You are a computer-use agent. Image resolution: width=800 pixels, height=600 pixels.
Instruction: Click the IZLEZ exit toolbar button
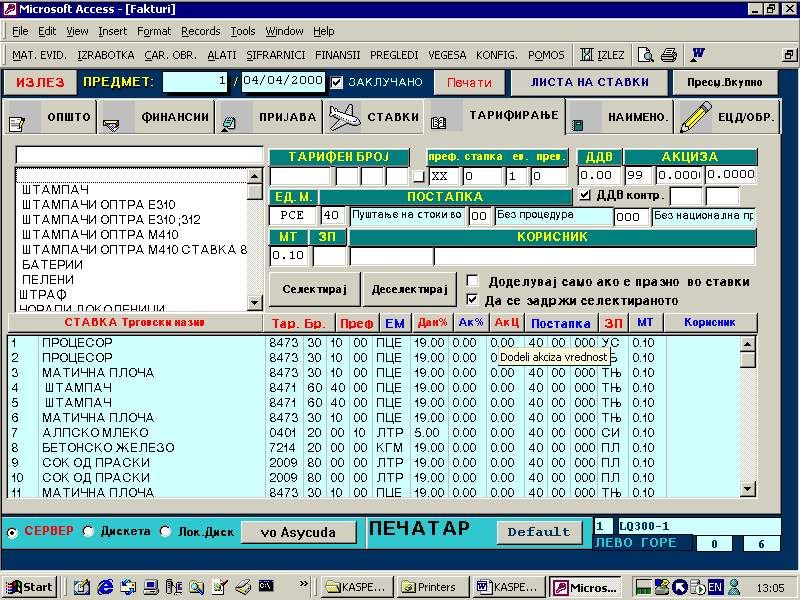click(x=601, y=55)
